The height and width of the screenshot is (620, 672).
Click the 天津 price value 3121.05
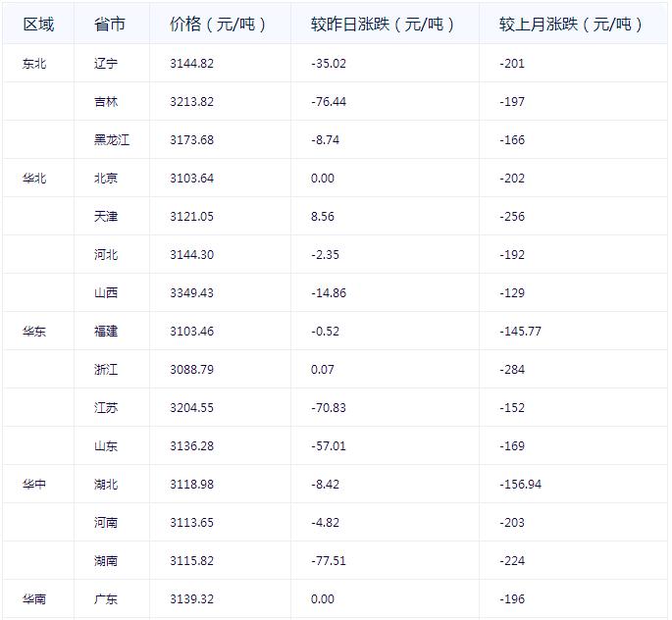190,217
